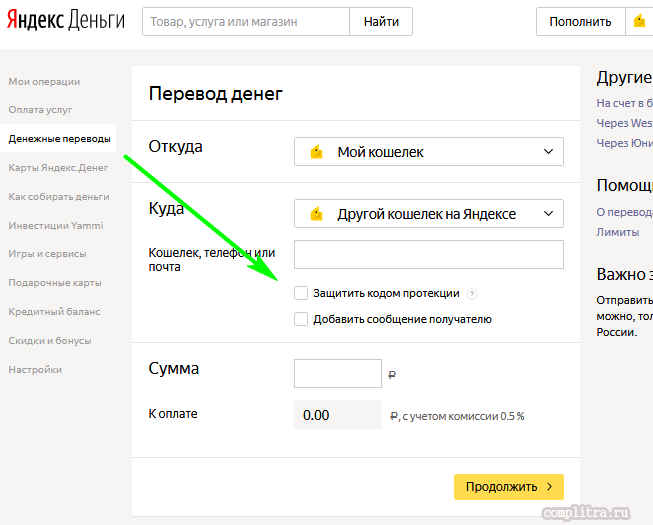
Task: Click the wallet icon in Мой кошелек field
Action: pyautogui.click(x=317, y=152)
